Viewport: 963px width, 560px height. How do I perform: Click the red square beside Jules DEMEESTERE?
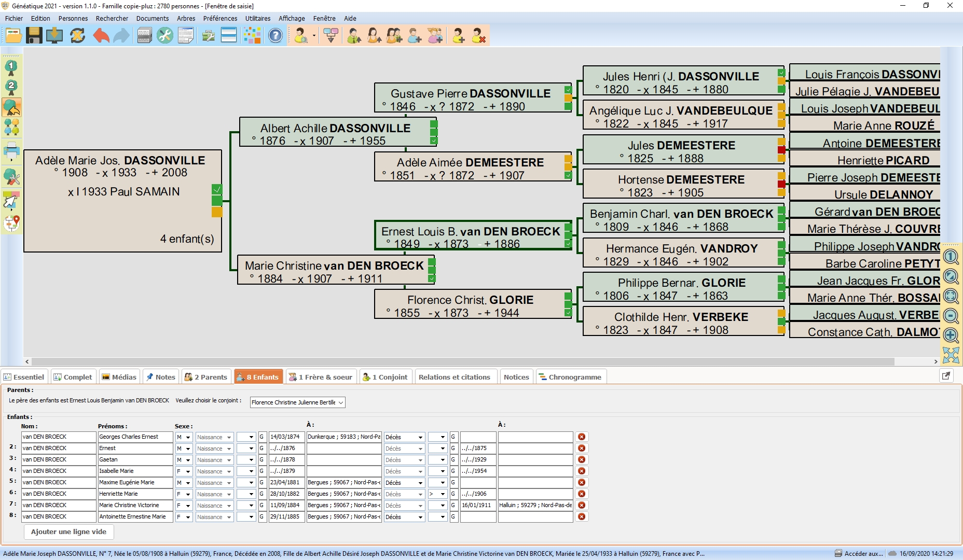click(781, 150)
